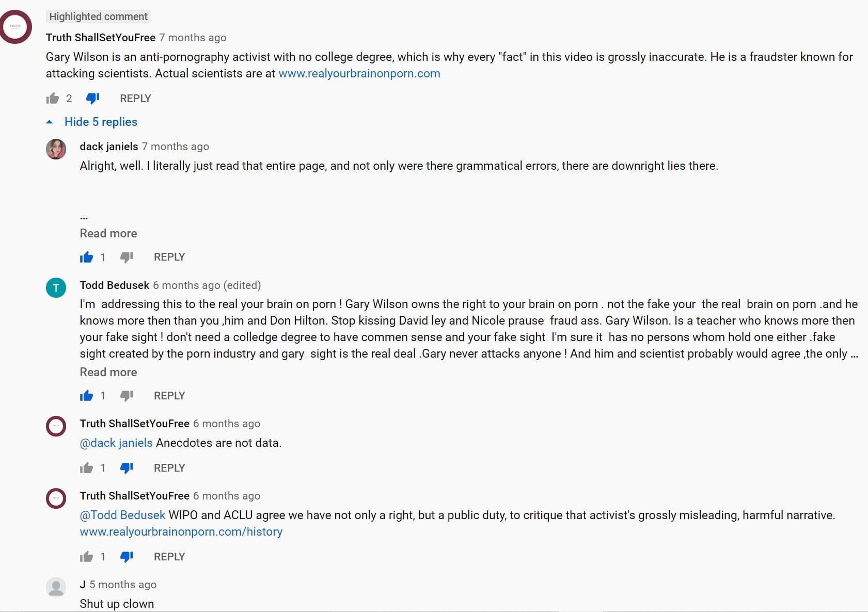Collapse replies with Hide 5 replies
This screenshot has height=612, width=868.
click(100, 122)
